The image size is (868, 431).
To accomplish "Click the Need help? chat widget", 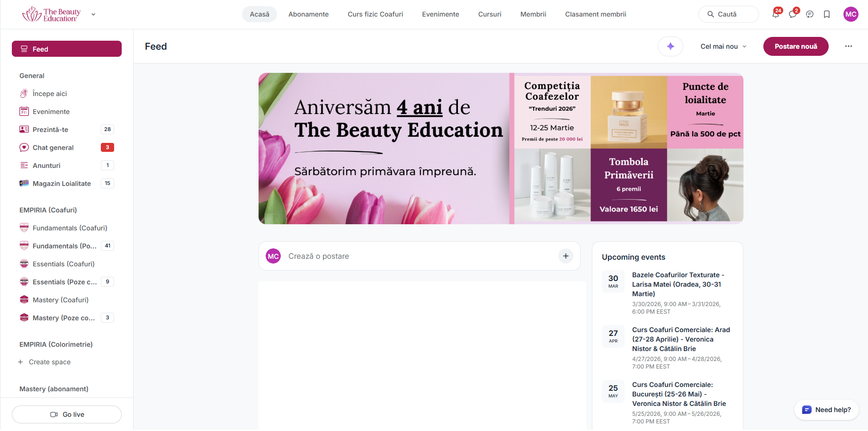I will [x=826, y=410].
